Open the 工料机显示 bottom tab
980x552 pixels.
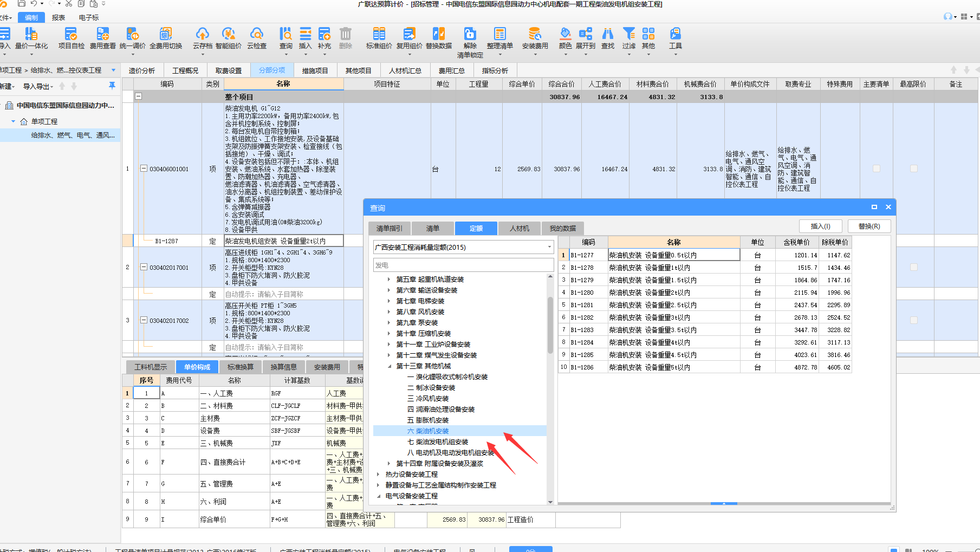pos(151,367)
